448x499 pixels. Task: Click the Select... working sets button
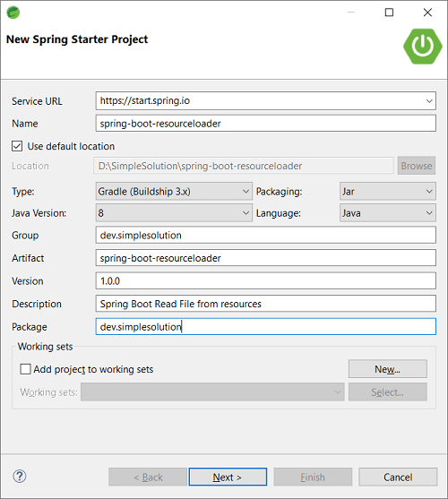coord(388,392)
